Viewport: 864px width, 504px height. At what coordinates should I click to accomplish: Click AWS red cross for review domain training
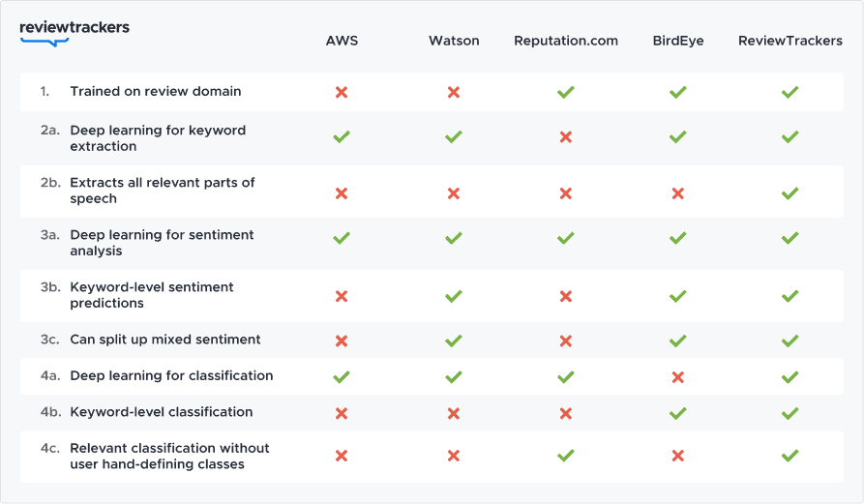click(x=342, y=93)
